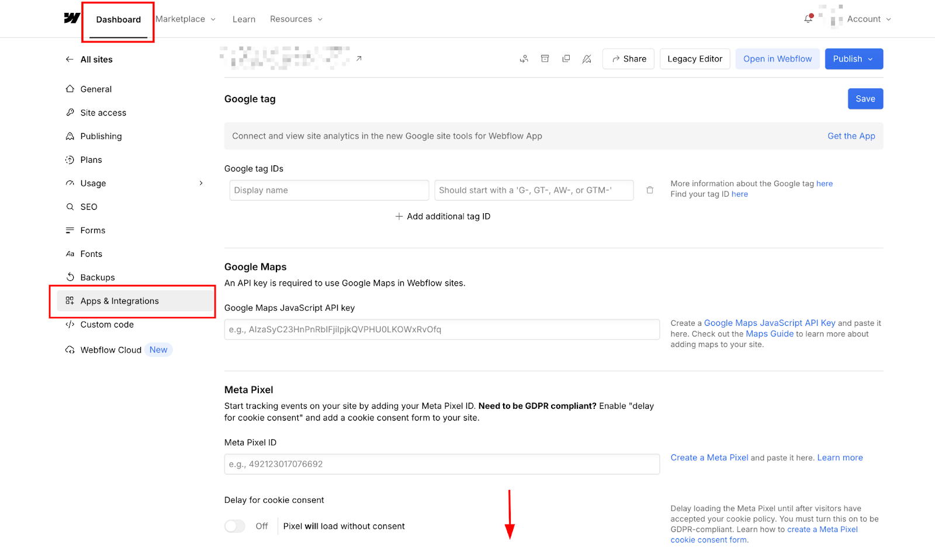Expand the Usage submenu chevron
This screenshot has height=560, width=935.
pyautogui.click(x=201, y=183)
